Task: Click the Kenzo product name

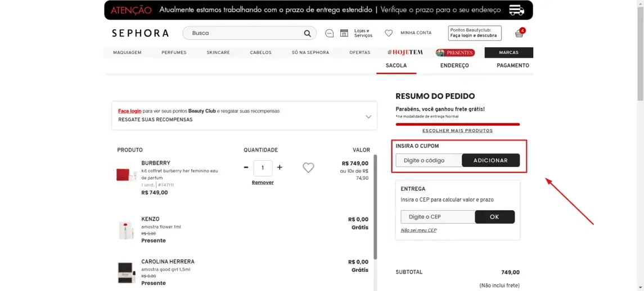Action: (x=150, y=219)
